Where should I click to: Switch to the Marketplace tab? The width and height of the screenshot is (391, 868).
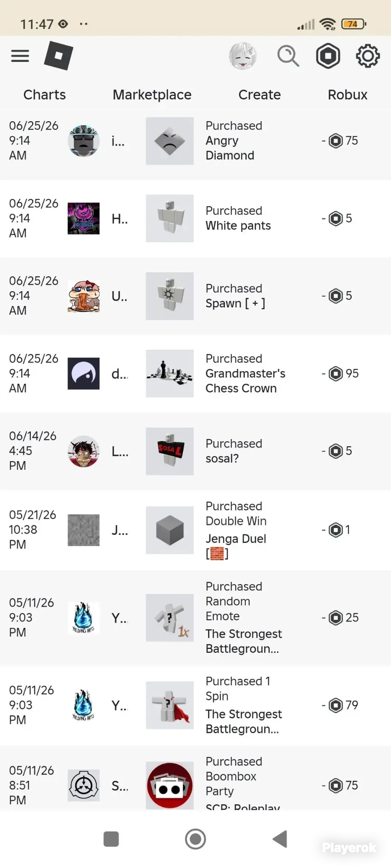(152, 95)
